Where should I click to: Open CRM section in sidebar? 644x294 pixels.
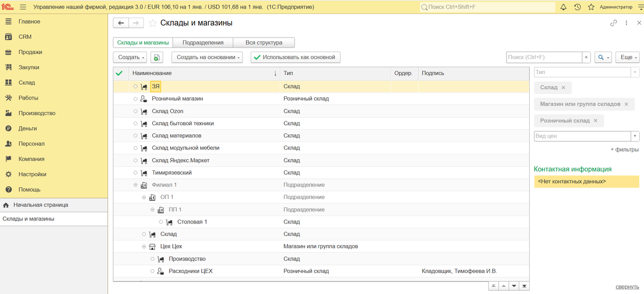click(54, 37)
